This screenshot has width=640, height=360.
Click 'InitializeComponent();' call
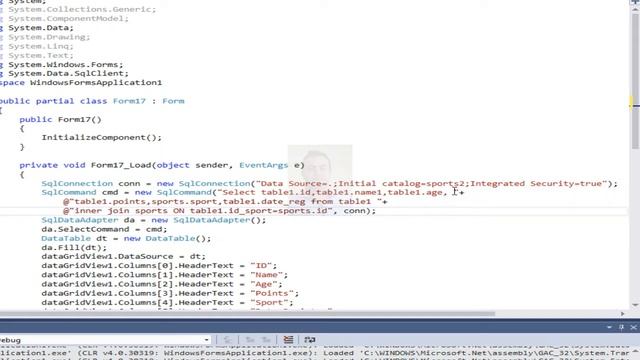coord(102,138)
